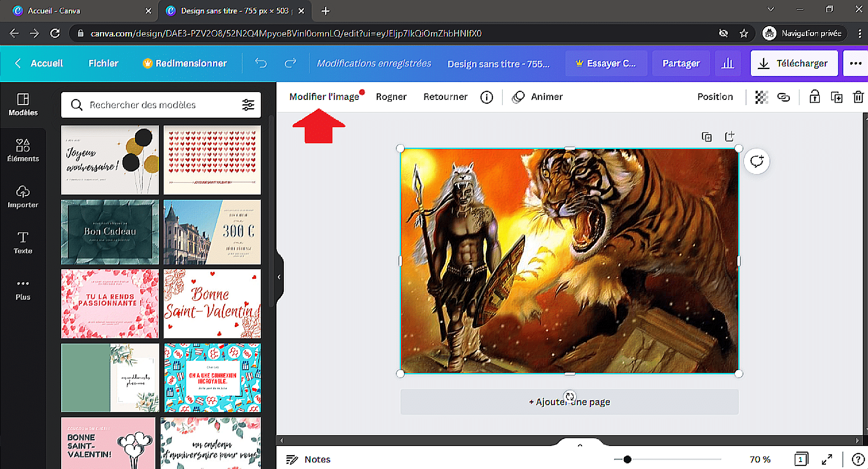Close the Design sans titre tab

click(x=301, y=11)
